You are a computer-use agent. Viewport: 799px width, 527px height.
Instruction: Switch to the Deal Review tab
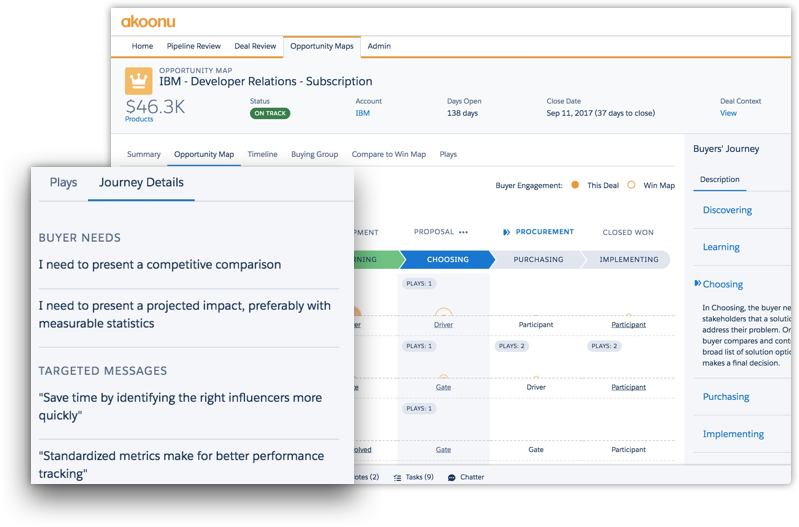point(255,46)
